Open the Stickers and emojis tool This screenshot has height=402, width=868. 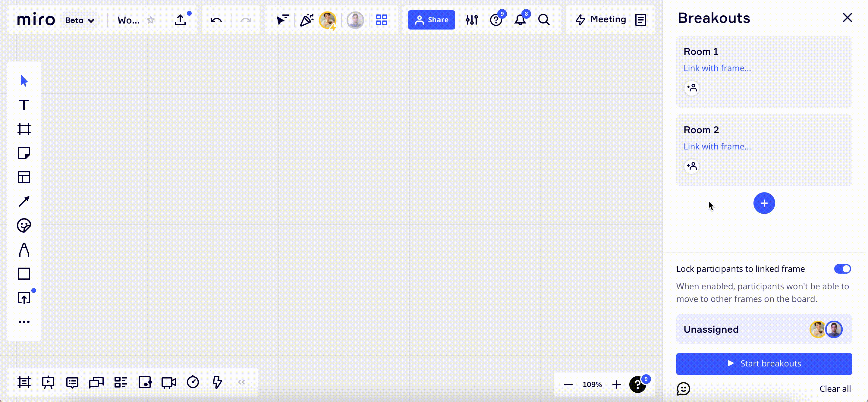pyautogui.click(x=24, y=225)
